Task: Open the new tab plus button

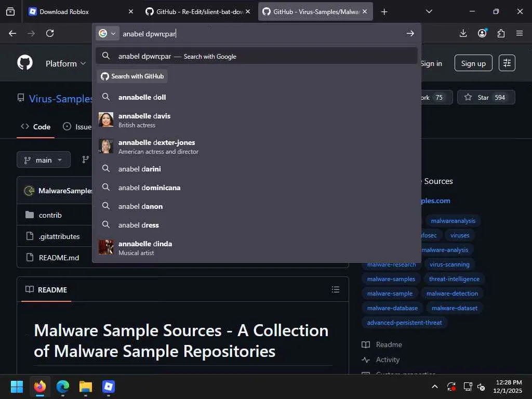Action: click(384, 12)
